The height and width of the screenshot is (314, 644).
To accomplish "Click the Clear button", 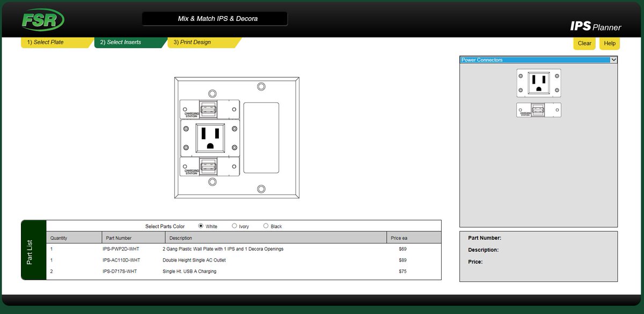I will tap(584, 43).
